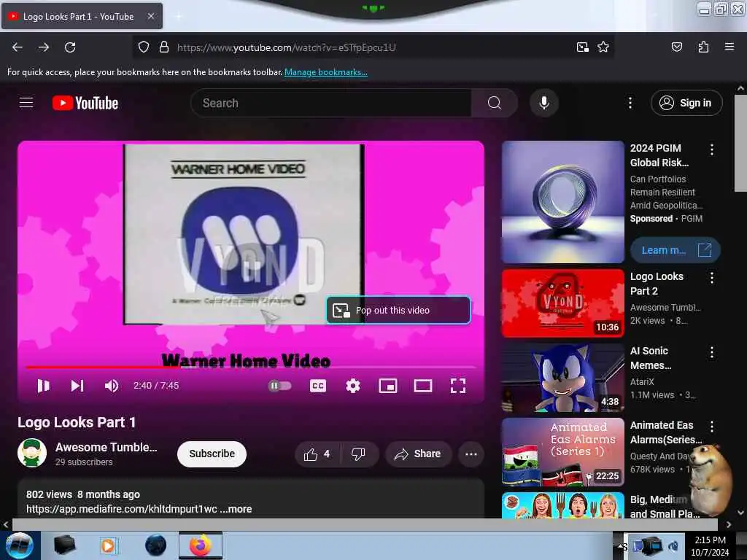This screenshot has height=560, width=747.
Task: Skip to the next video
Action: pos(77,386)
